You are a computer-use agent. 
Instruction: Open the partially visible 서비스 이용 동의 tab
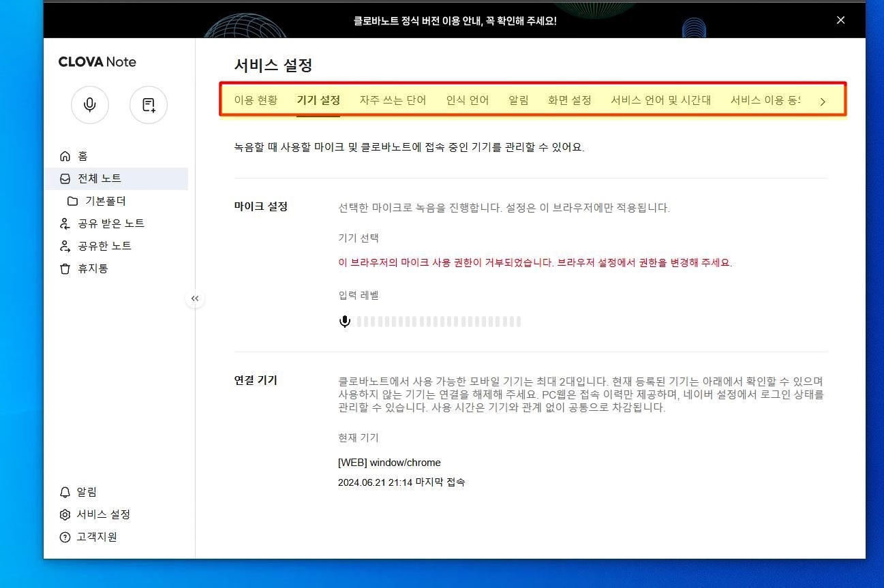(x=765, y=100)
